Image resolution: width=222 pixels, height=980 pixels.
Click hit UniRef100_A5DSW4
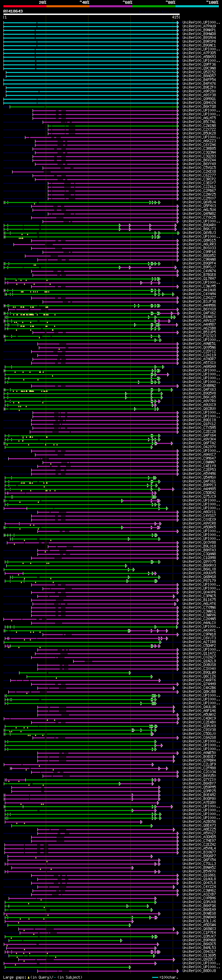coord(199,924)
